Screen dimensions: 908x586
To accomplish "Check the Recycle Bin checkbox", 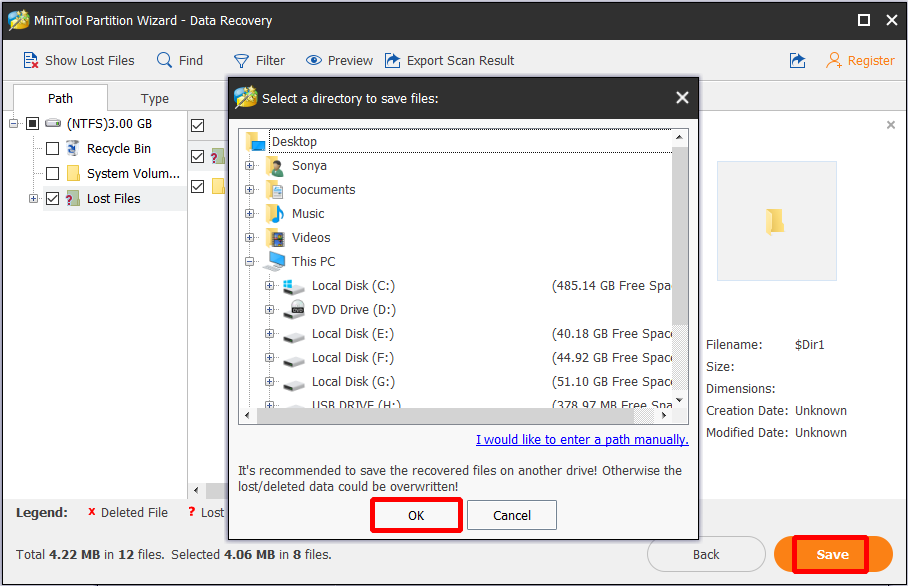I will pyautogui.click(x=53, y=149).
